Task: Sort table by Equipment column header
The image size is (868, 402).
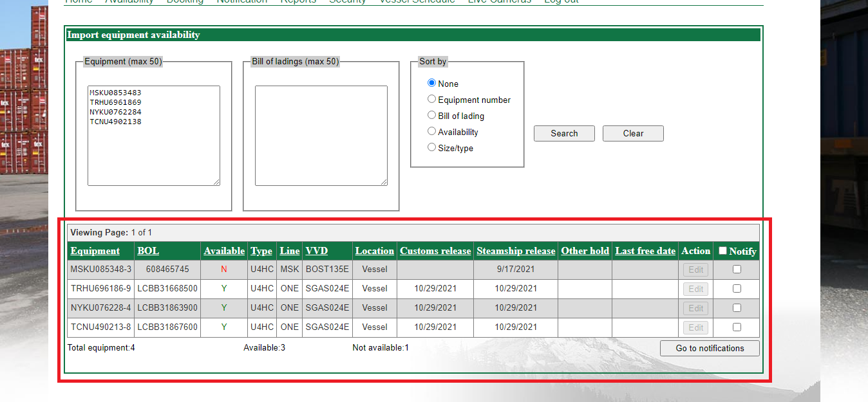Action: coord(95,251)
